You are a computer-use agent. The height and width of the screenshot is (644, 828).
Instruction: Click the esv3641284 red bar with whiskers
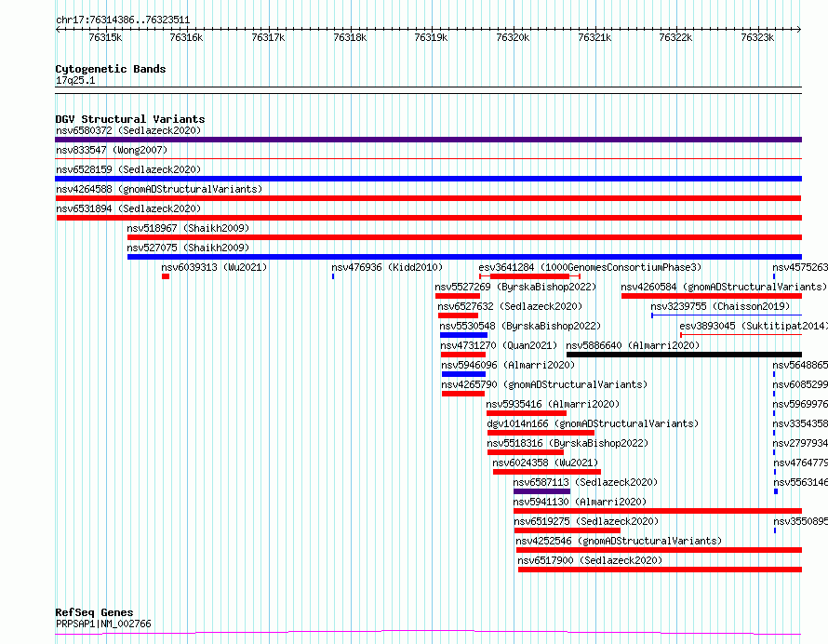pos(529,276)
